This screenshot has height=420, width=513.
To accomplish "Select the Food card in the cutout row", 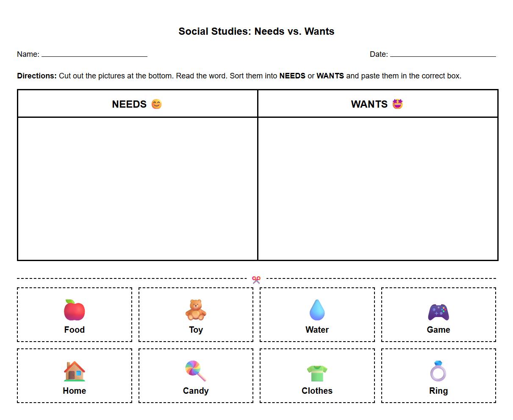I will click(x=74, y=314).
